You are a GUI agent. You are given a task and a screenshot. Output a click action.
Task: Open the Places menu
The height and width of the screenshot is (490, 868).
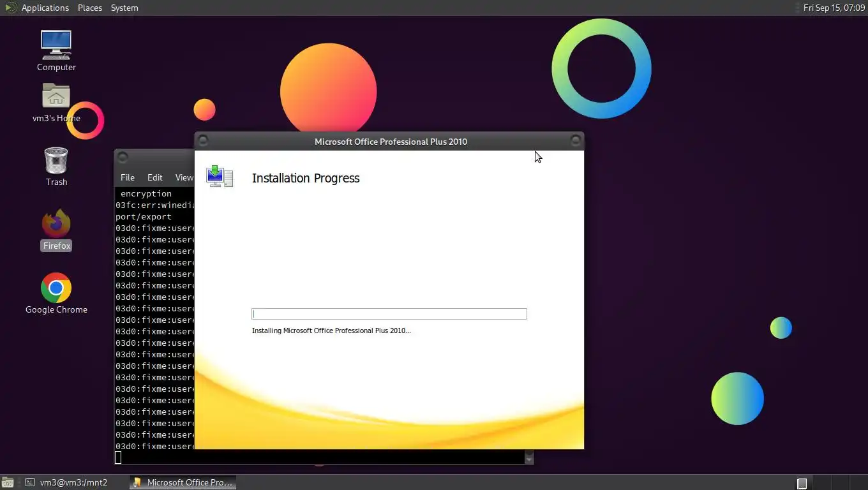point(90,8)
